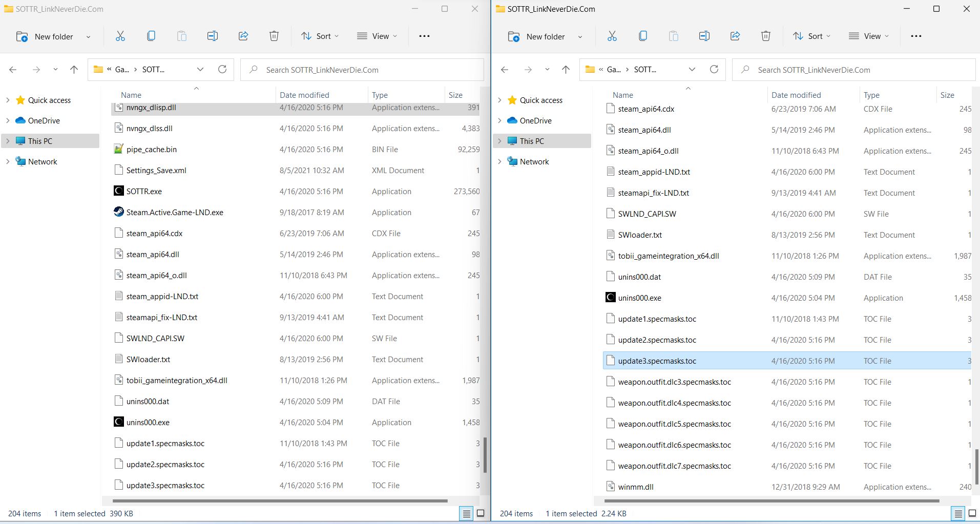Click the Rename icon in left window toolbar
The width and height of the screenshot is (980, 524).
(212, 36)
